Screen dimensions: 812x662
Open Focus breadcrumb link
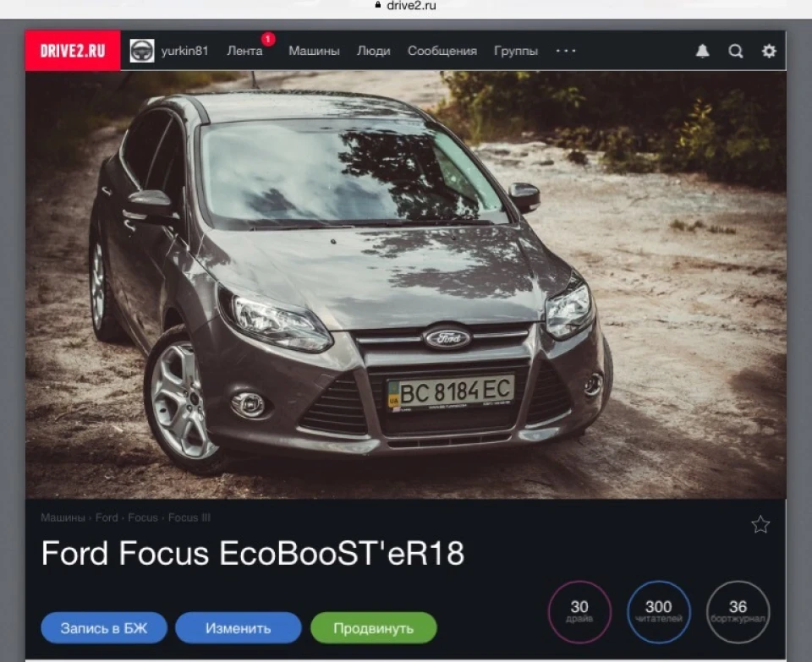coord(142,517)
